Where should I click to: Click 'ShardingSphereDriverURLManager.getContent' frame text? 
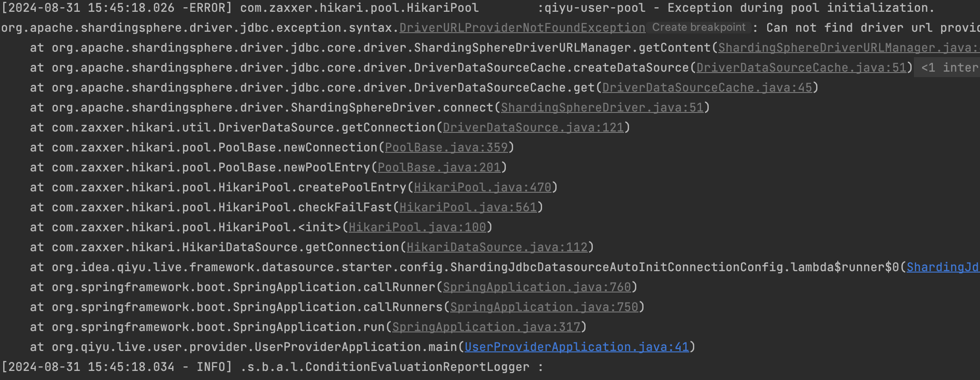point(562,48)
